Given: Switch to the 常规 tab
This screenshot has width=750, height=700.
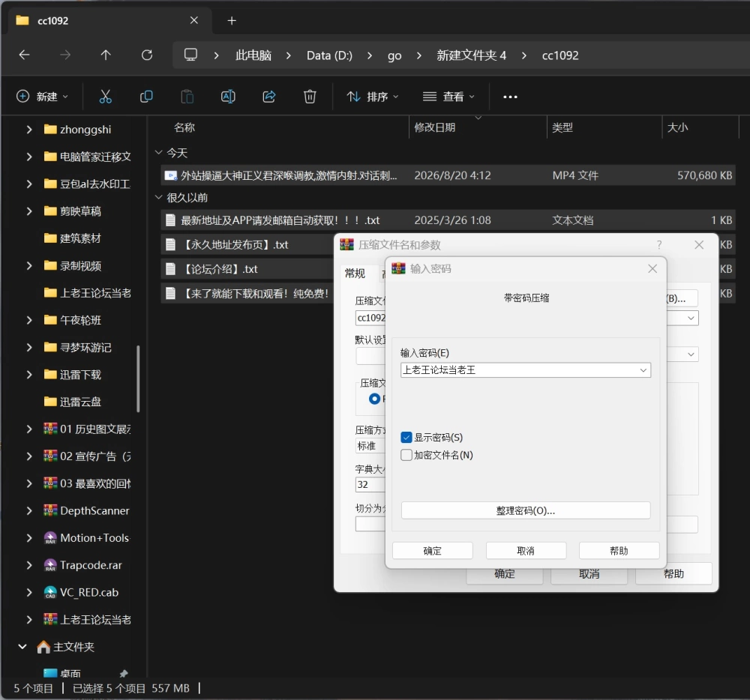Looking at the screenshot, I should pos(355,274).
